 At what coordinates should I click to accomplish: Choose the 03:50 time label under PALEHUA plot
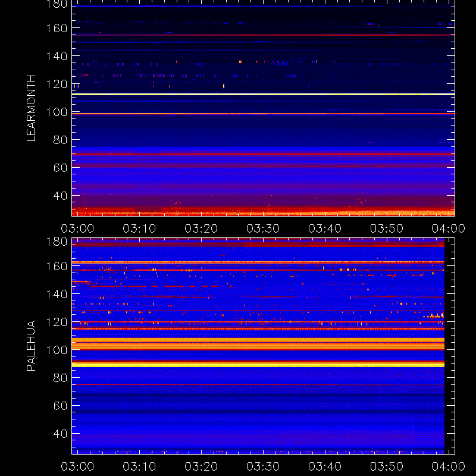(x=387, y=466)
